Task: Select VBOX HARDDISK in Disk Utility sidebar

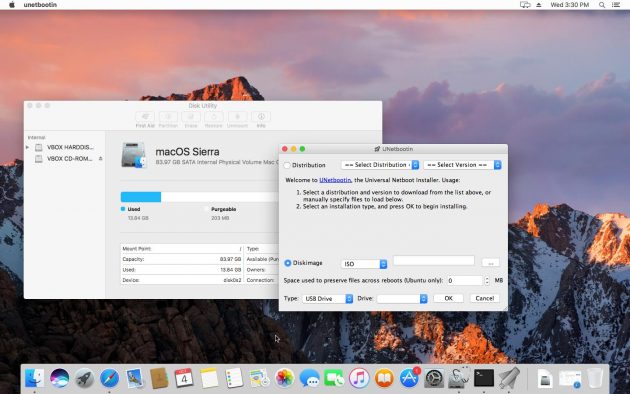Action: point(64,147)
